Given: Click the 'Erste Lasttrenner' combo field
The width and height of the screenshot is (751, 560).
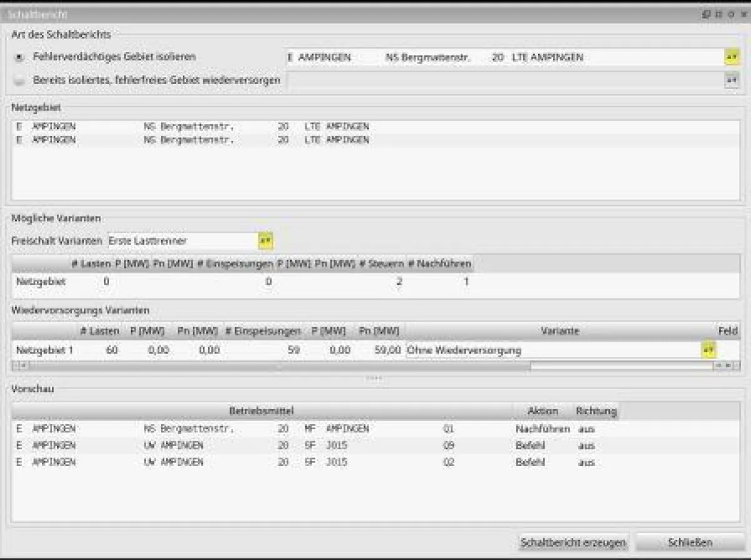Looking at the screenshot, I should [181, 240].
